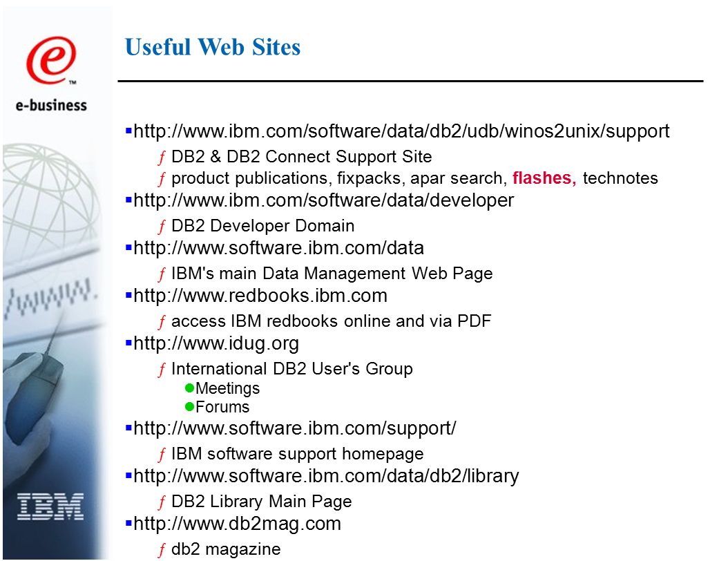
Task: Open the www.software.ibm.com/data link
Action: [x=278, y=248]
